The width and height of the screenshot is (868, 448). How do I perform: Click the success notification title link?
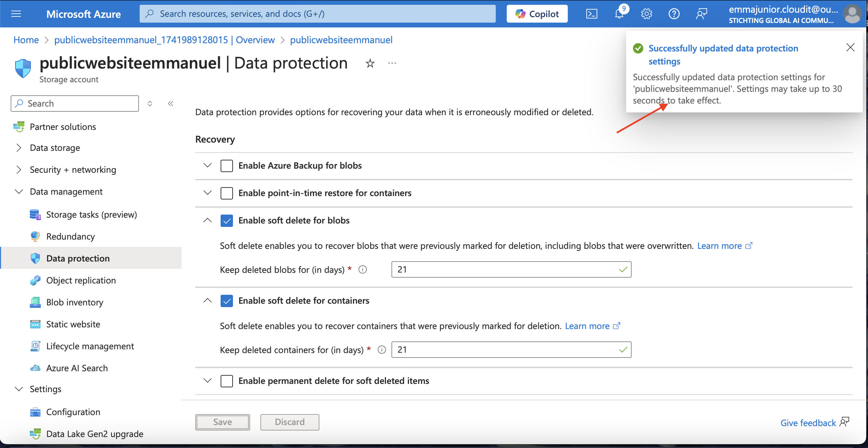723,55
